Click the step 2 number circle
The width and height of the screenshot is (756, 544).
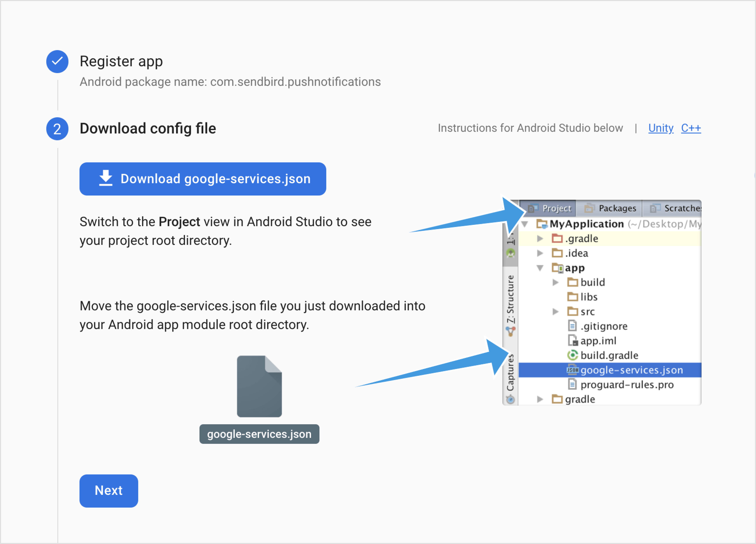pyautogui.click(x=57, y=129)
